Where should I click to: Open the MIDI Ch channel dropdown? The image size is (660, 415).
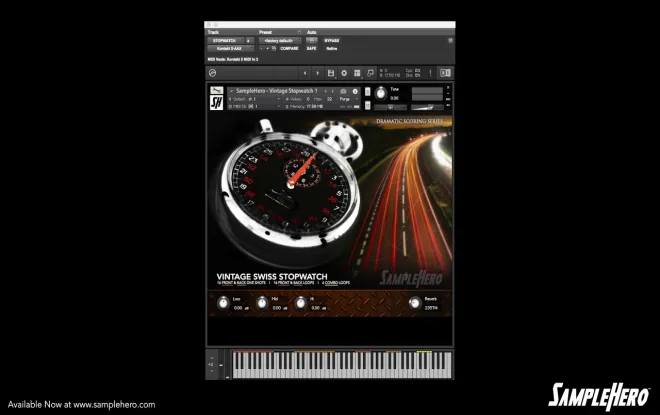(255, 106)
